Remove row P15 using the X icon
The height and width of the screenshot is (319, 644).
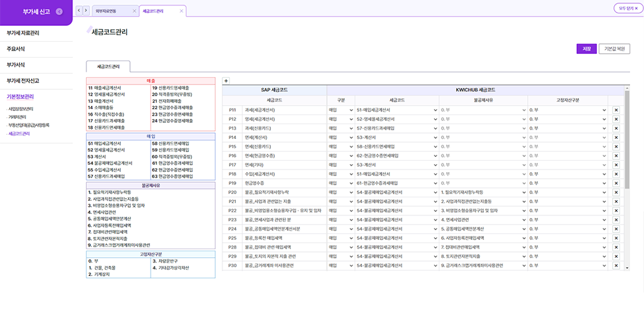point(616,146)
